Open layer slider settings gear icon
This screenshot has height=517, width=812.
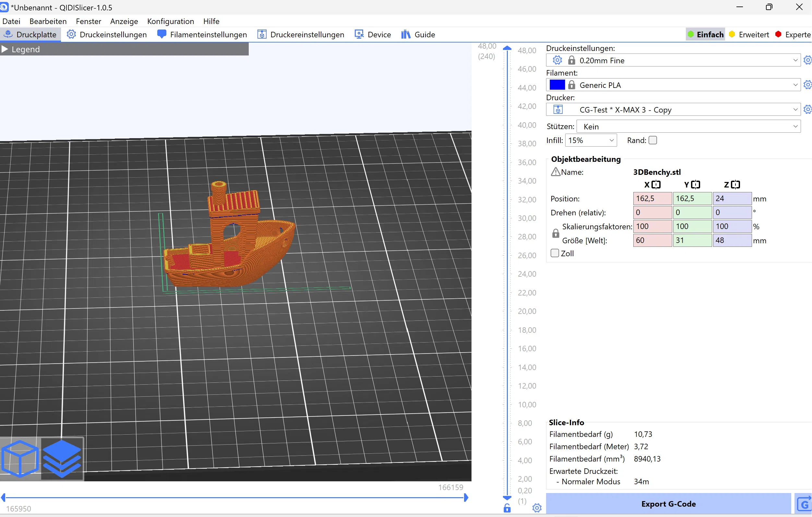(537, 508)
